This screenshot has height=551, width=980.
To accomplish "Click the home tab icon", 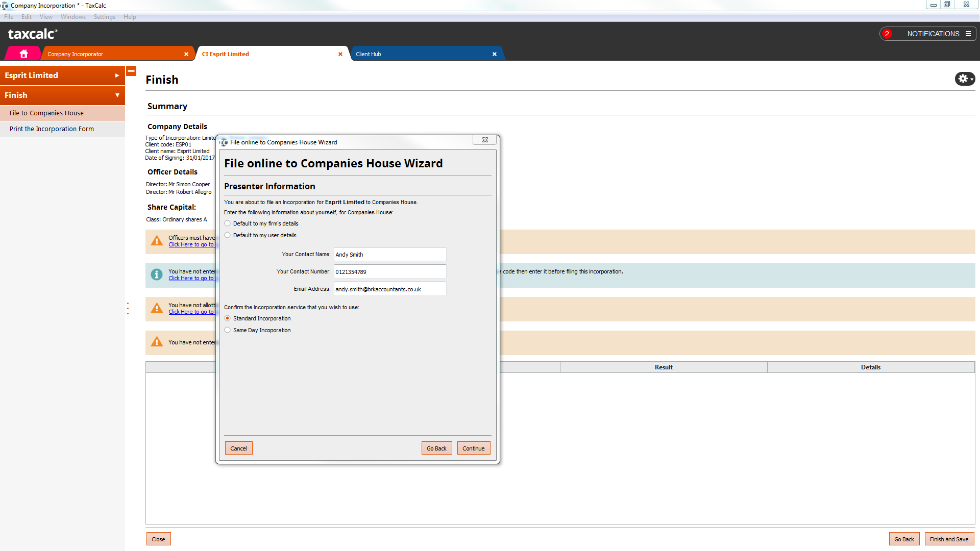I will coord(23,54).
